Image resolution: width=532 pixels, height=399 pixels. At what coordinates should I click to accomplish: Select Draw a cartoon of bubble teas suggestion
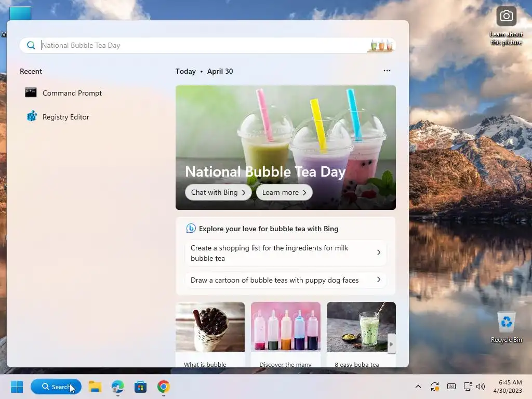(x=285, y=280)
